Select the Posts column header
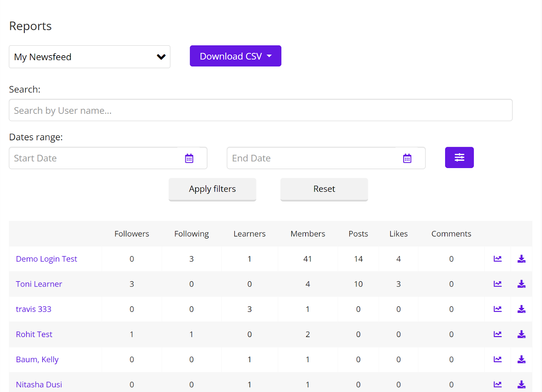The image size is (542, 392). [x=358, y=234]
